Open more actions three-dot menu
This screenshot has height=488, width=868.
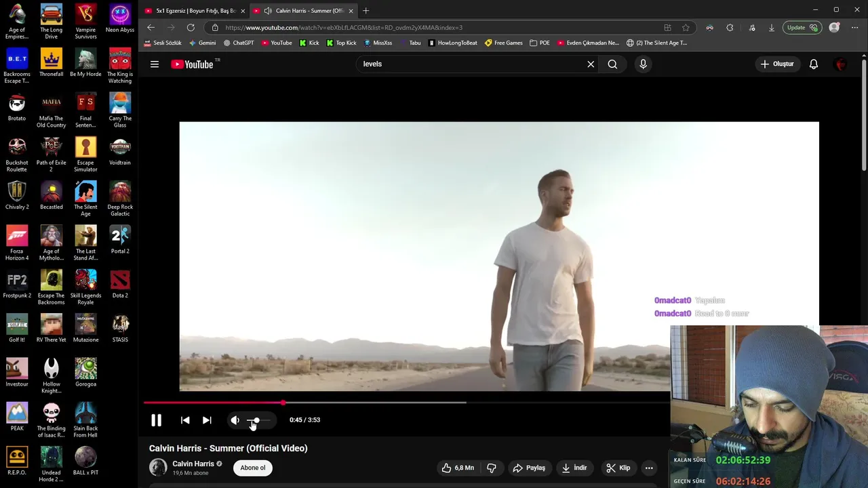pyautogui.click(x=649, y=468)
